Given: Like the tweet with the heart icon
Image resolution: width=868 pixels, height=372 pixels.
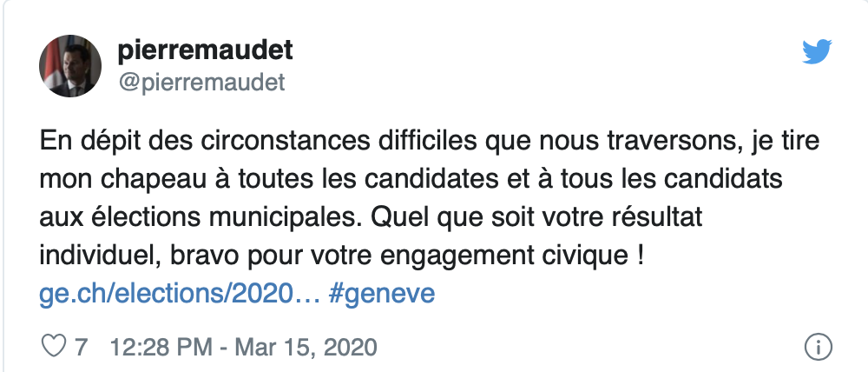Looking at the screenshot, I should click(54, 347).
